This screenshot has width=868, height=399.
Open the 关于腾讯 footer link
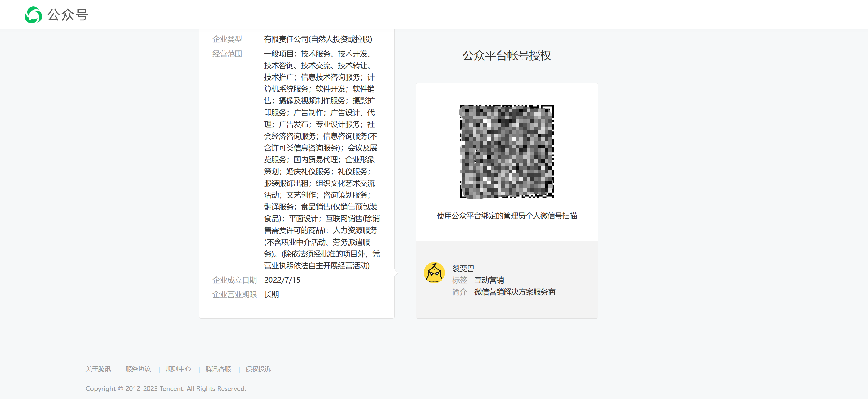pyautogui.click(x=98, y=369)
